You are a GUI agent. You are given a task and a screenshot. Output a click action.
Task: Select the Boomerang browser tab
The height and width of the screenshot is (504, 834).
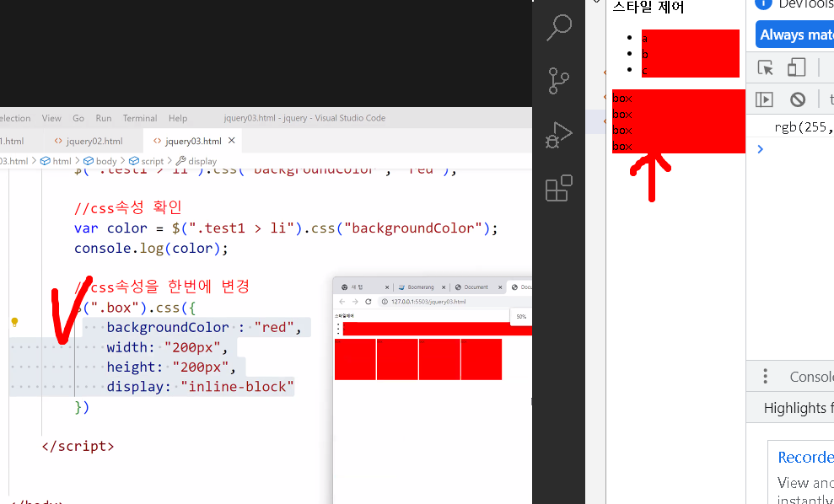point(420,287)
